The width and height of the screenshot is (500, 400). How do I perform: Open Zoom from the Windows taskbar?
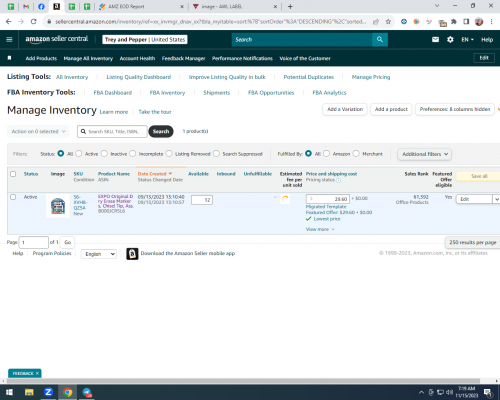click(x=48, y=392)
